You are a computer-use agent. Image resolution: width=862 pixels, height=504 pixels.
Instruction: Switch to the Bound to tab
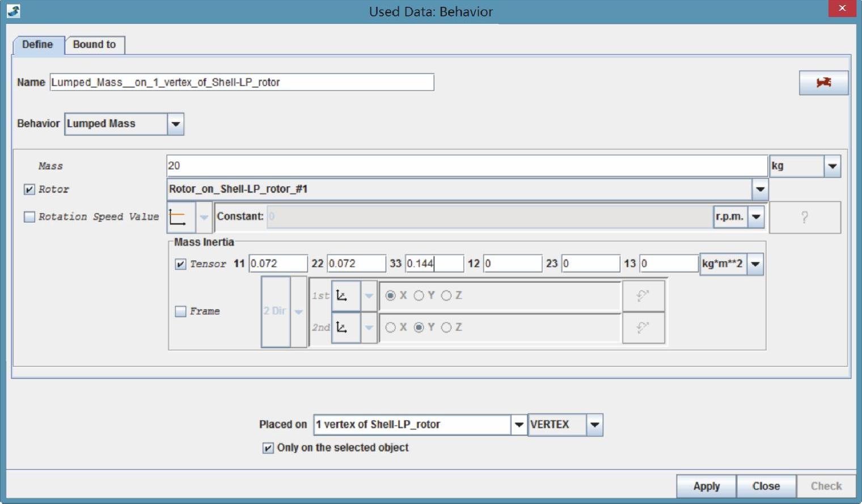pos(94,45)
